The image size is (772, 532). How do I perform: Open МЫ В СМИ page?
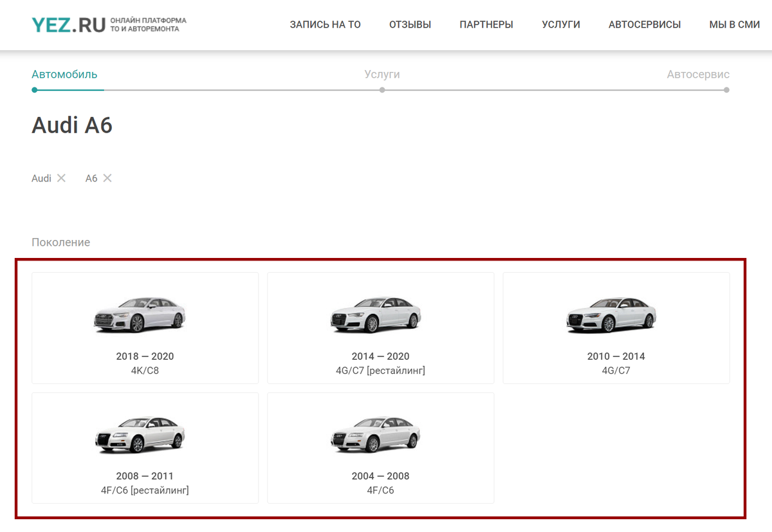735,24
